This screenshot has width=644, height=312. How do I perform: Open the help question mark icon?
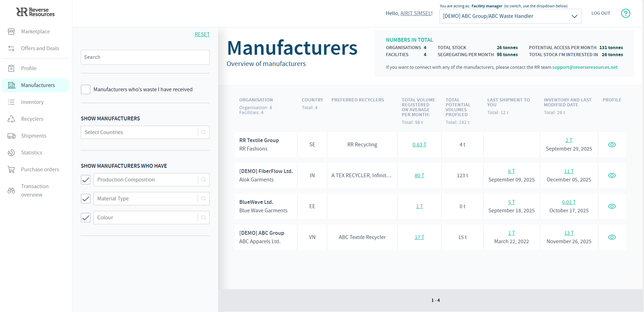[x=625, y=13]
